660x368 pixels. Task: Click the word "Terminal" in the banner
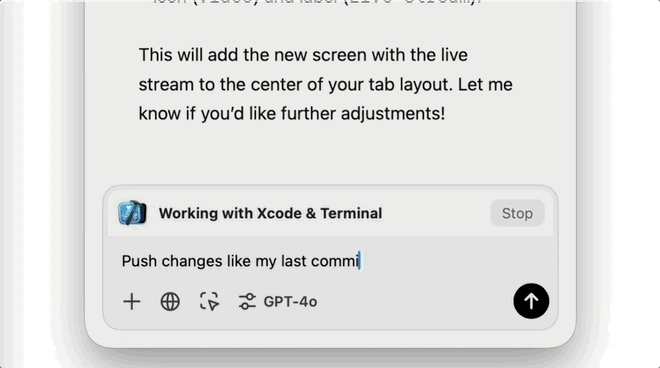[x=351, y=213]
